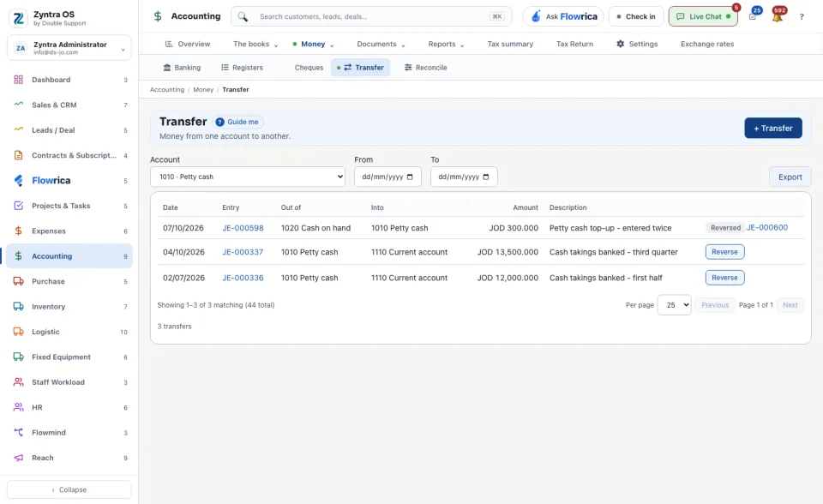Image resolution: width=823 pixels, height=504 pixels.
Task: Click the Registers list icon
Action: pyautogui.click(x=225, y=68)
